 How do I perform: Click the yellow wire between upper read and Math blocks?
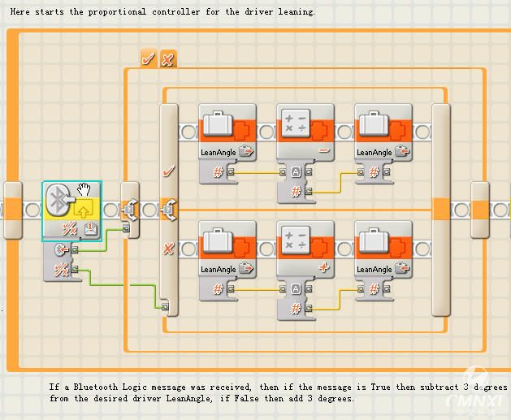pos(257,172)
